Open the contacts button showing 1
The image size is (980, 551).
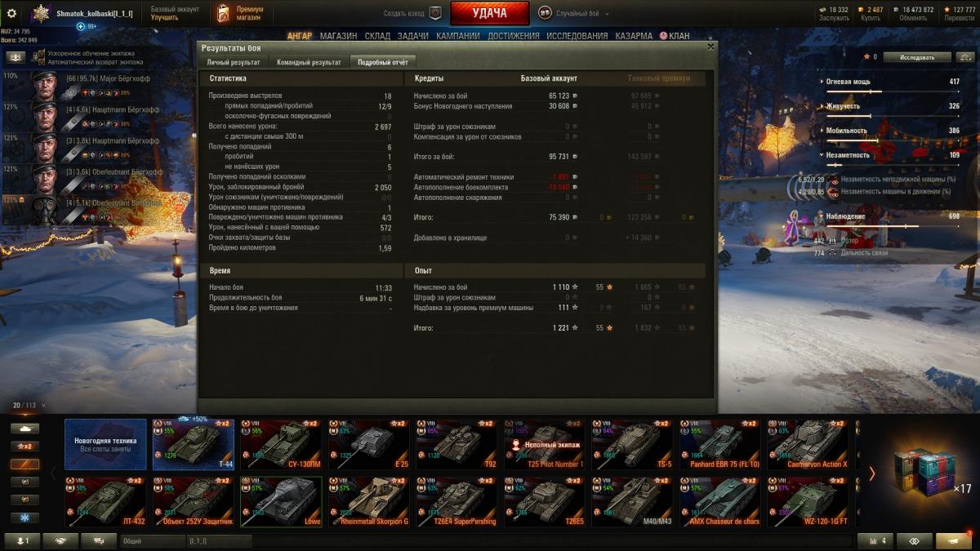[x=22, y=541]
